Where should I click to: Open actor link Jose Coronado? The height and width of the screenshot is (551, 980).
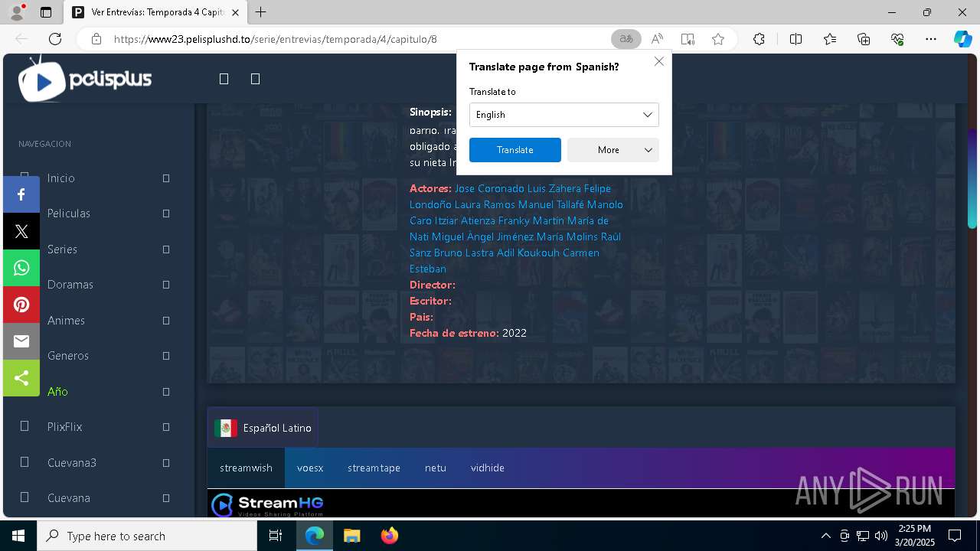489,188
